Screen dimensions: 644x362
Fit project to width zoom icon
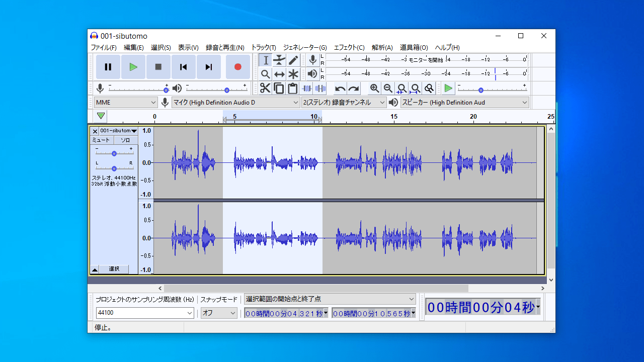pyautogui.click(x=415, y=88)
